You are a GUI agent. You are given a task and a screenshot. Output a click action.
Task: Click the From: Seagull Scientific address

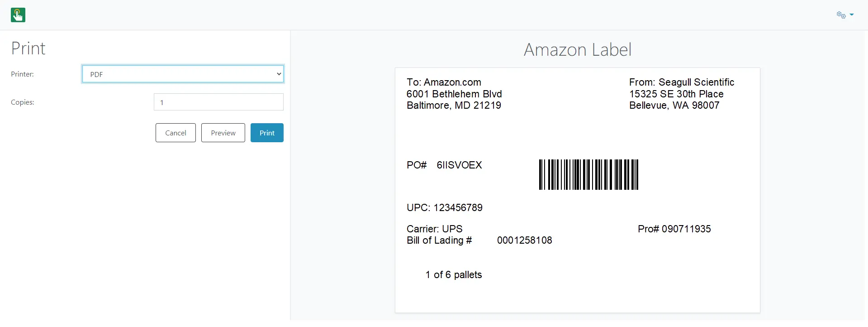pyautogui.click(x=682, y=94)
